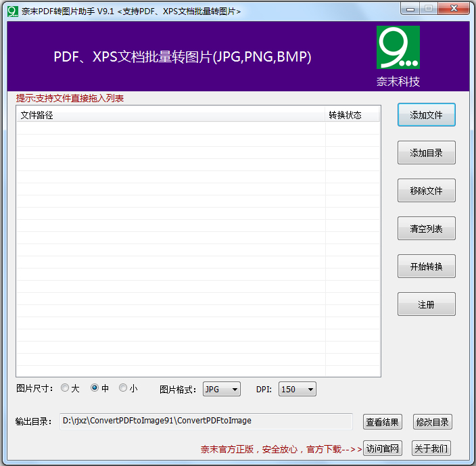Open the 图片格式 JPG dropdown

click(222, 389)
